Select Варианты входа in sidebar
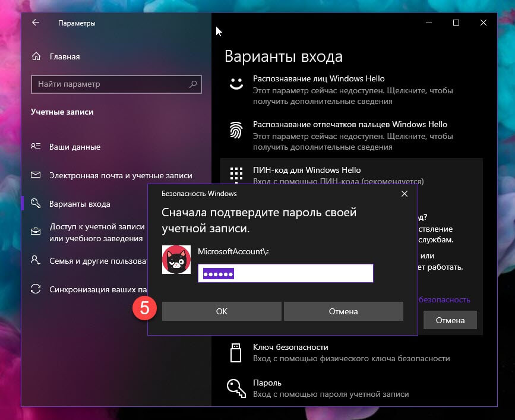Screen dimensions: 515x420 80,204
